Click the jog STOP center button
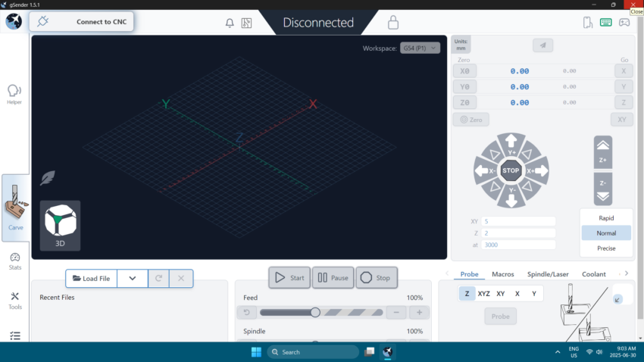Image resolution: width=644 pixels, height=362 pixels. 511,170
